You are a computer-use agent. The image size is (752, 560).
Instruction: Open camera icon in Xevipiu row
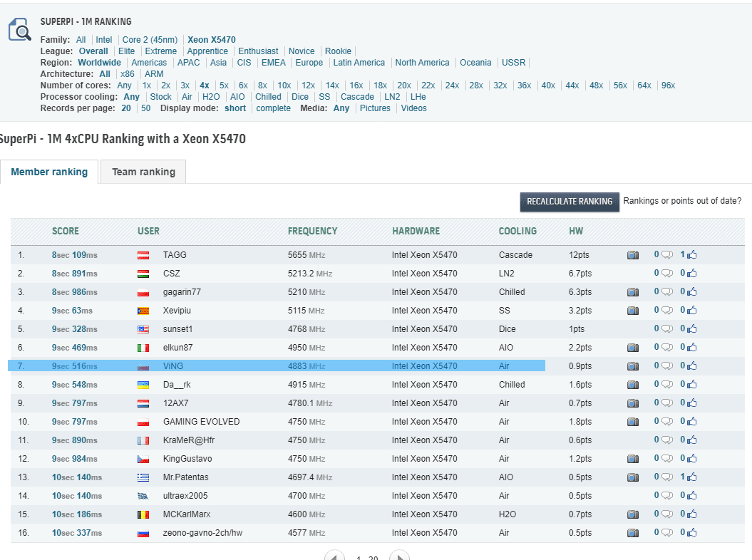tap(632, 311)
